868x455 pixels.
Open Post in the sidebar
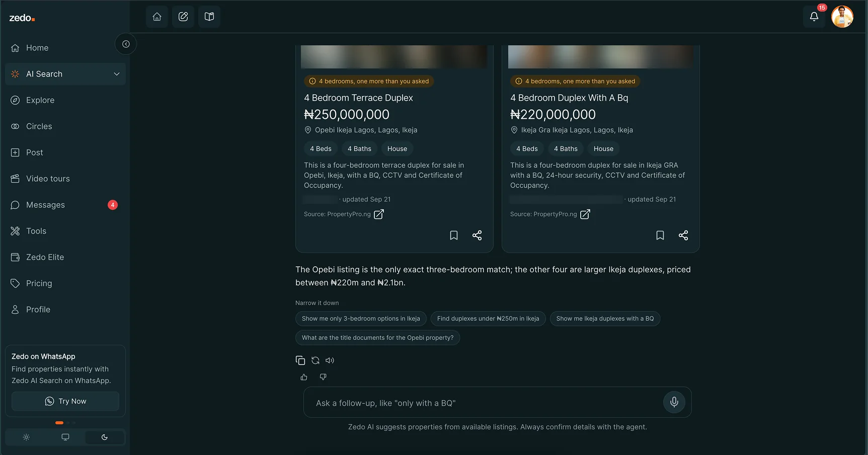coord(65,153)
